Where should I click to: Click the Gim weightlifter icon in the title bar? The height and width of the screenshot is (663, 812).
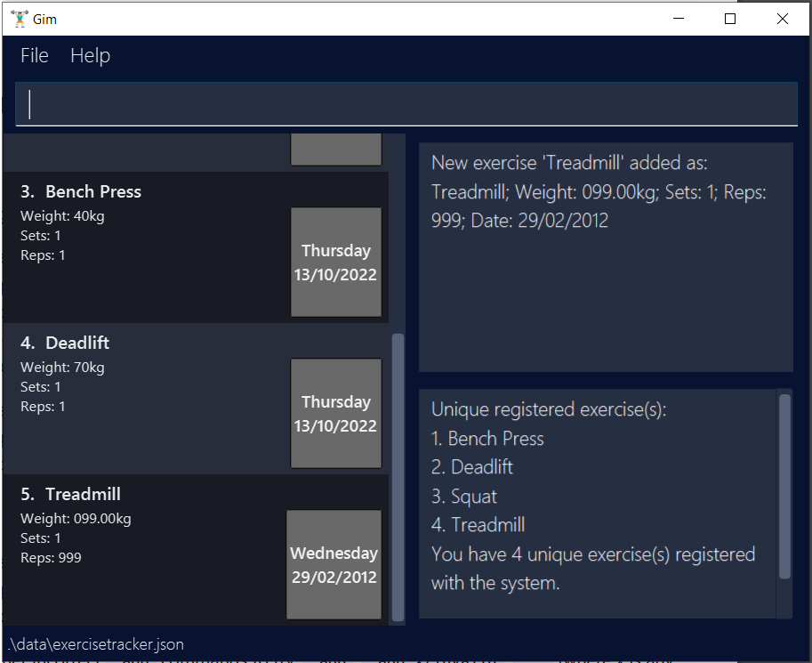coord(18,18)
